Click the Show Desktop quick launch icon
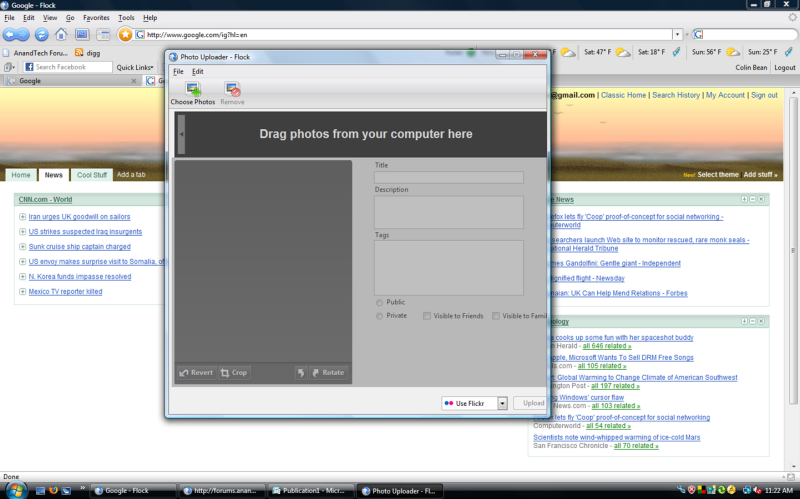 click(x=40, y=490)
